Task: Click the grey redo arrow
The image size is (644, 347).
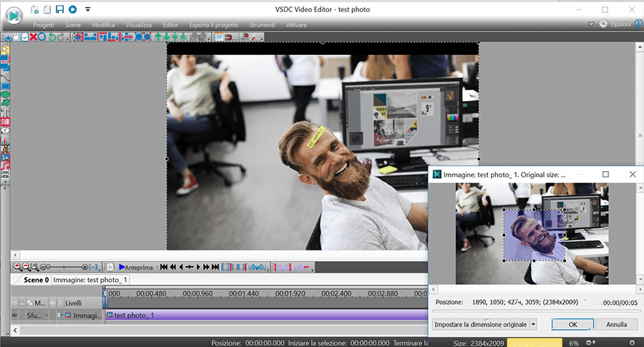Action: [x=62, y=37]
